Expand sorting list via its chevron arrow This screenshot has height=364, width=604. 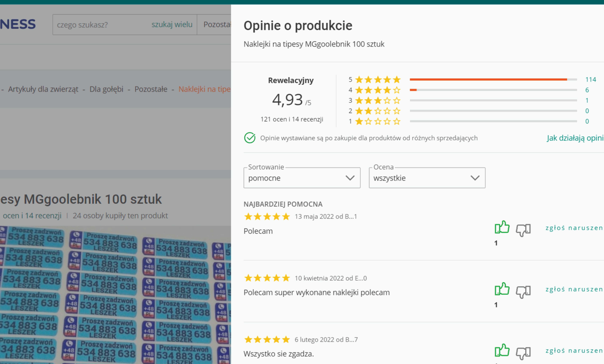[x=350, y=178]
